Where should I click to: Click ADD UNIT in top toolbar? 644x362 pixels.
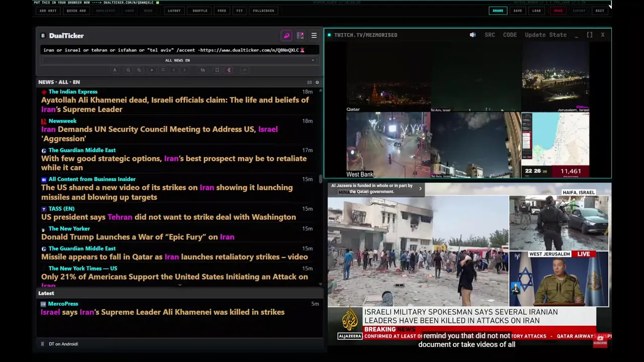48,11
